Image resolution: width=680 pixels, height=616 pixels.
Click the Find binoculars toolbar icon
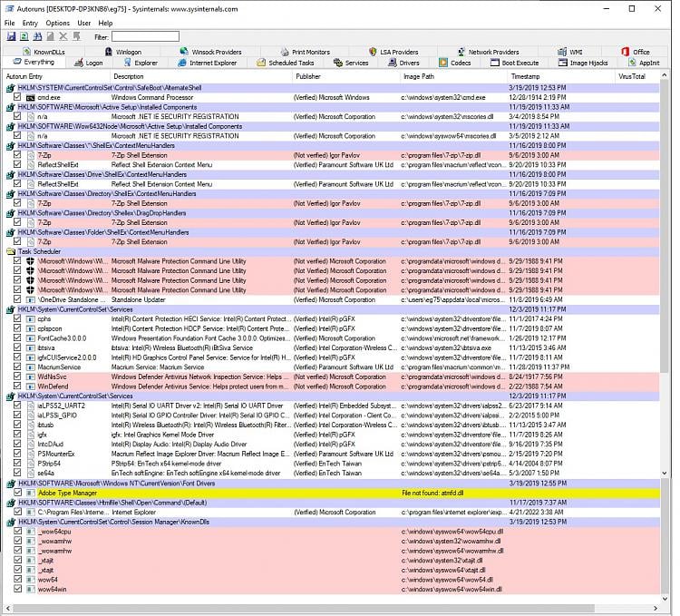(x=38, y=37)
